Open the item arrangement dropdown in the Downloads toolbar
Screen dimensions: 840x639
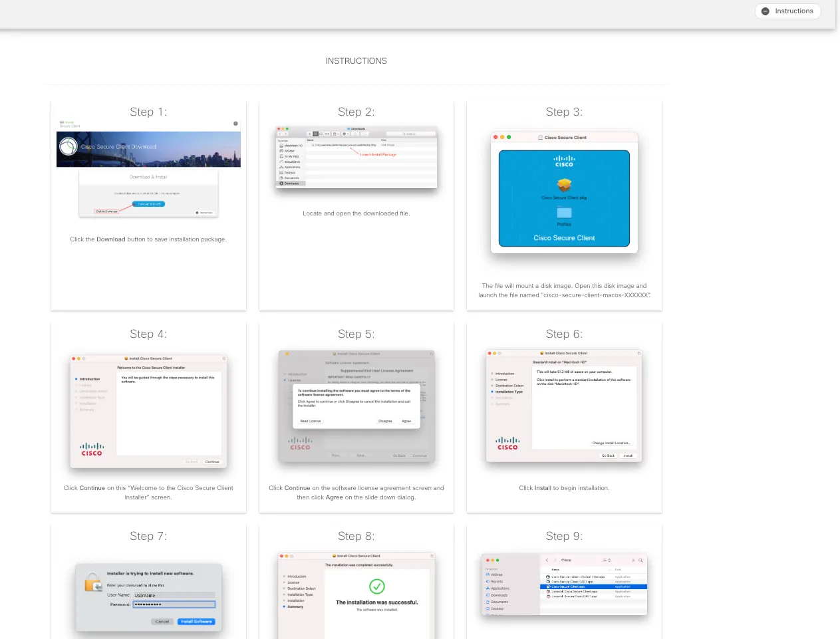point(336,134)
